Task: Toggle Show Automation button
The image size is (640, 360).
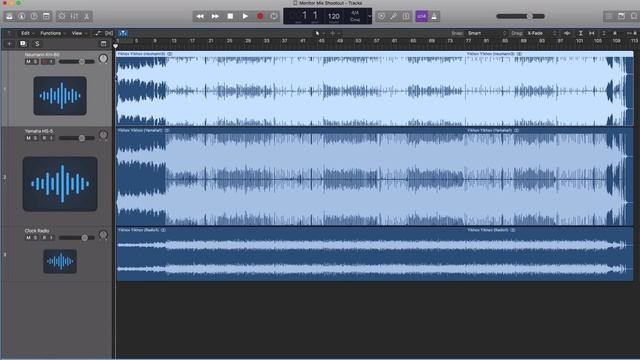Action: coord(98,33)
